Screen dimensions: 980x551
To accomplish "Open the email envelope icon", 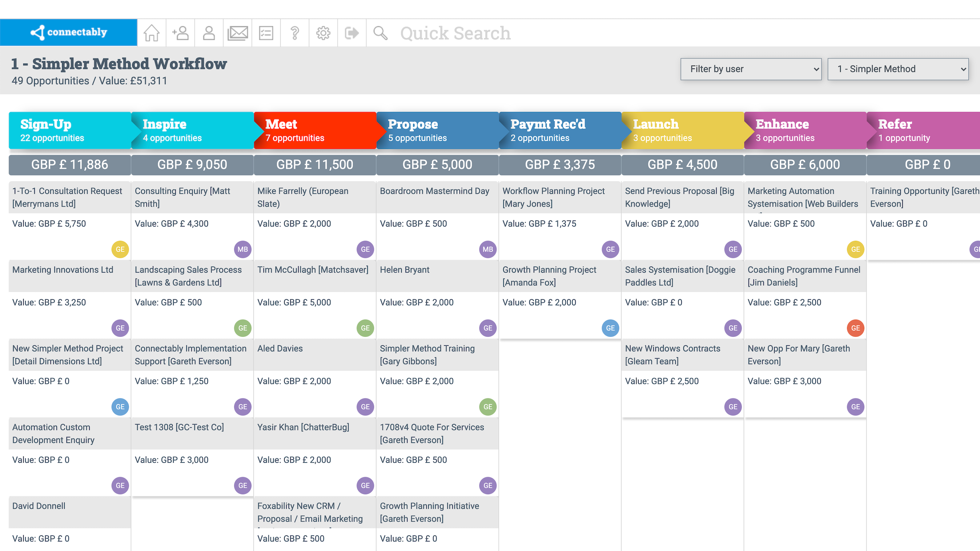I will 237,33.
